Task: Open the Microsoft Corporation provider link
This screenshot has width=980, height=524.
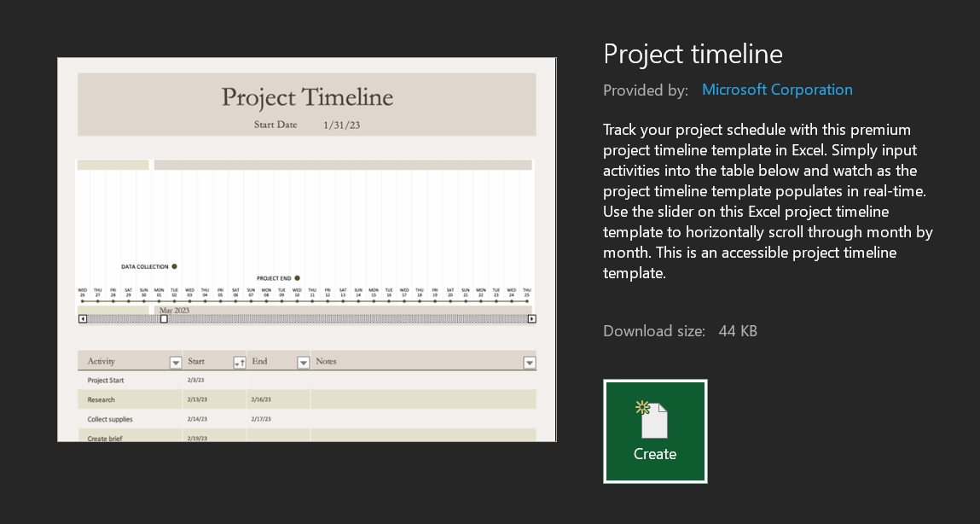Action: point(777,90)
